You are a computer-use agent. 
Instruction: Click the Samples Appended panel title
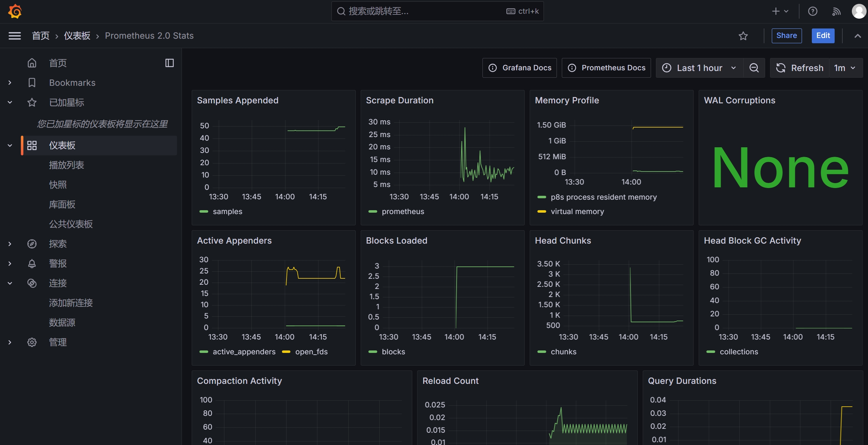coord(238,100)
